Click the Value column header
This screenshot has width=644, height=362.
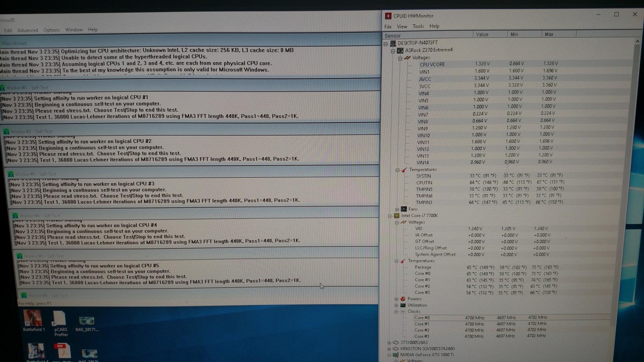click(490, 35)
